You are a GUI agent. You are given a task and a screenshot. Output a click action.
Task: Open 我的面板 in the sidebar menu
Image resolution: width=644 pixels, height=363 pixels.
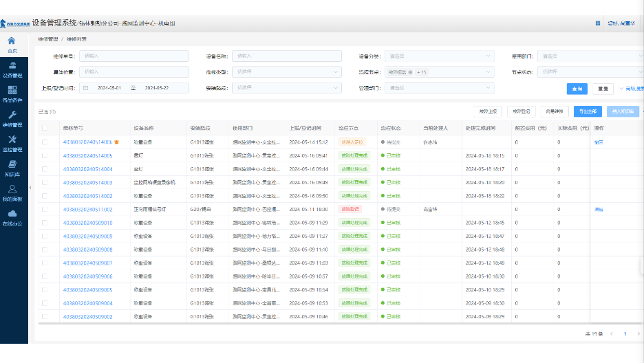point(12,192)
